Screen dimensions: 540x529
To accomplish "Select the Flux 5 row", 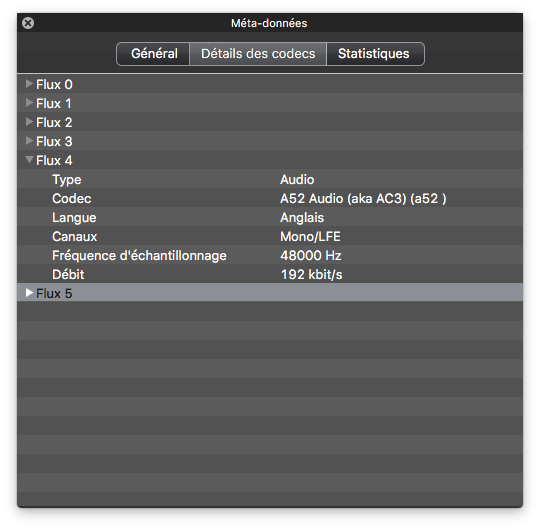I will pyautogui.click(x=270, y=293).
